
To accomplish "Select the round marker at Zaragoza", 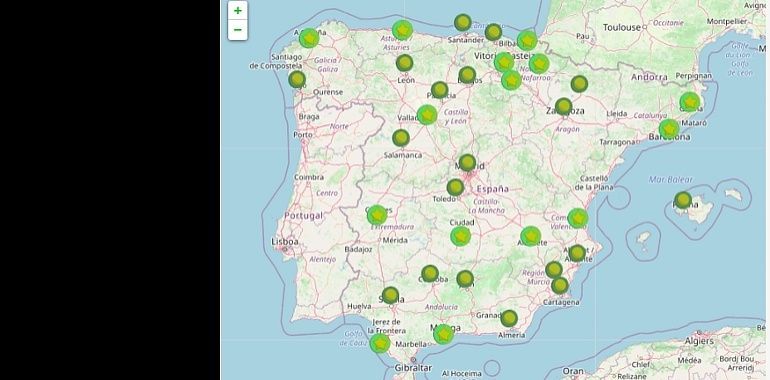I will click(x=563, y=106).
